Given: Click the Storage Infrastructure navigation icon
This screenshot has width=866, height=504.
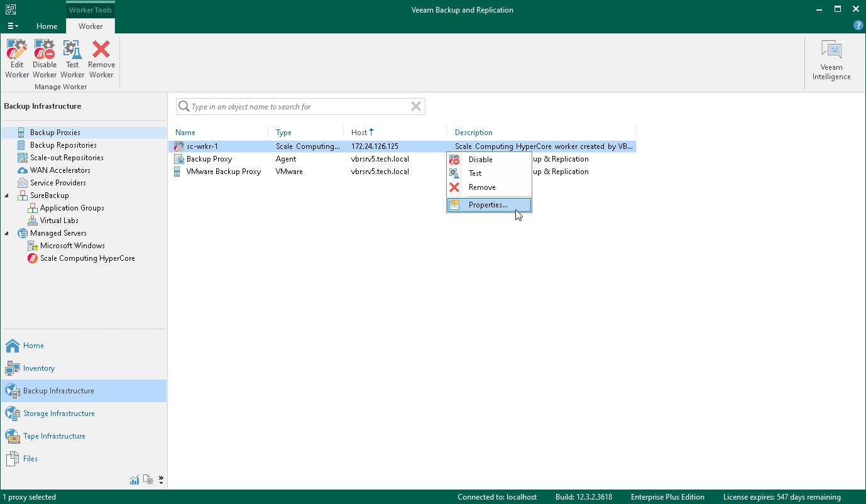Looking at the screenshot, I should point(13,414).
